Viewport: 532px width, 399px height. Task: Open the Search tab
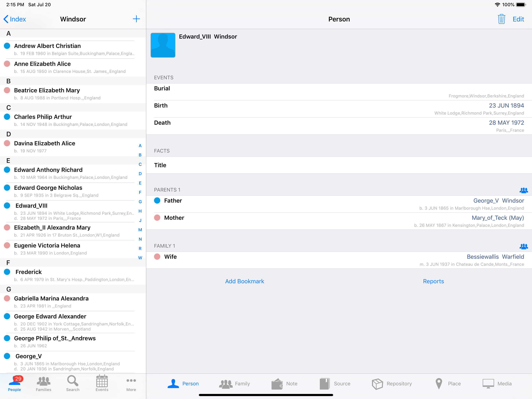(x=73, y=383)
